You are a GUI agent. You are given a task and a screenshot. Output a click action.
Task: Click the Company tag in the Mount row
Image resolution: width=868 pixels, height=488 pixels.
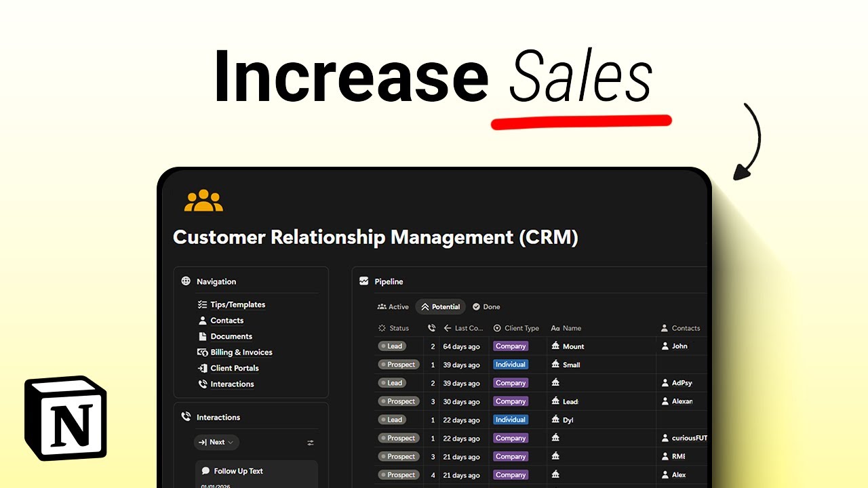click(x=511, y=346)
